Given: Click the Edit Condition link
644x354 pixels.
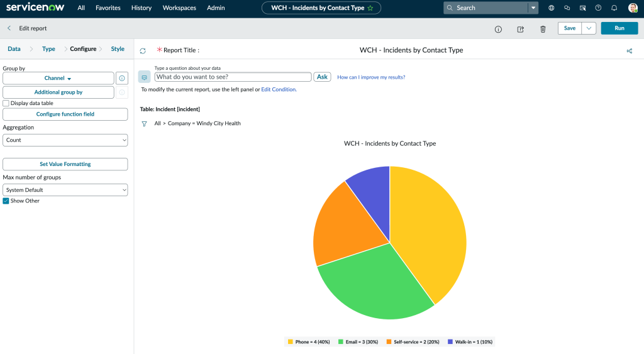Looking at the screenshot, I should click(x=279, y=89).
